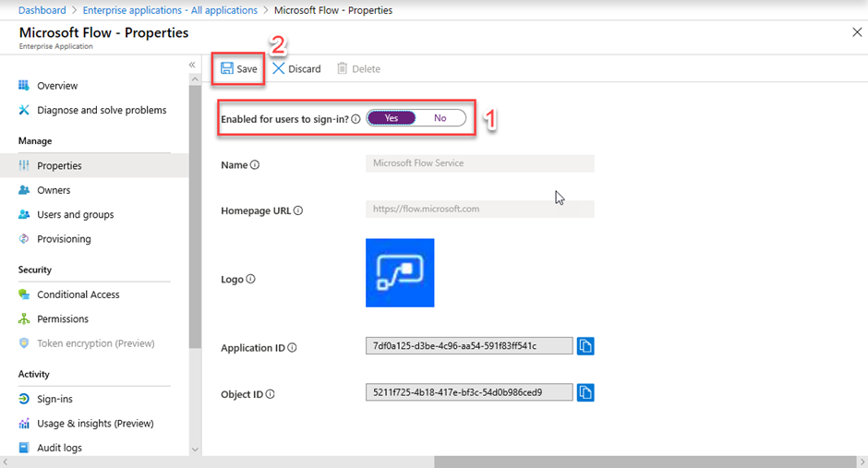Click the Overview grid icon in sidebar

tap(24, 85)
